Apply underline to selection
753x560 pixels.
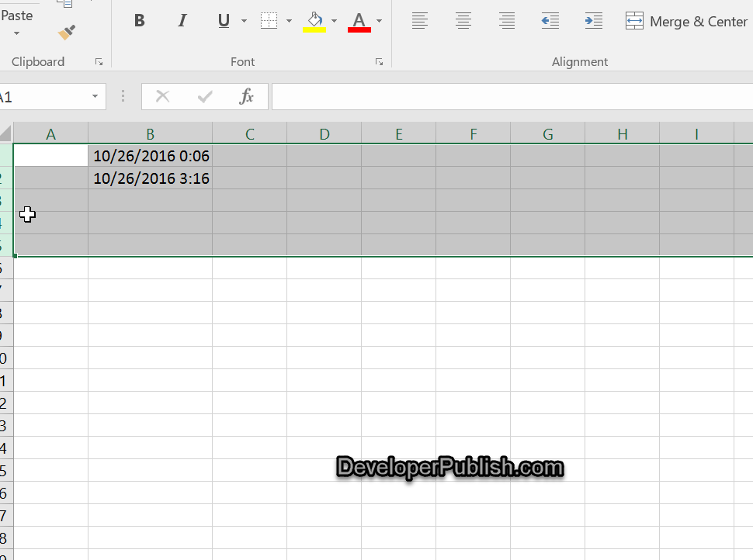[x=223, y=20]
